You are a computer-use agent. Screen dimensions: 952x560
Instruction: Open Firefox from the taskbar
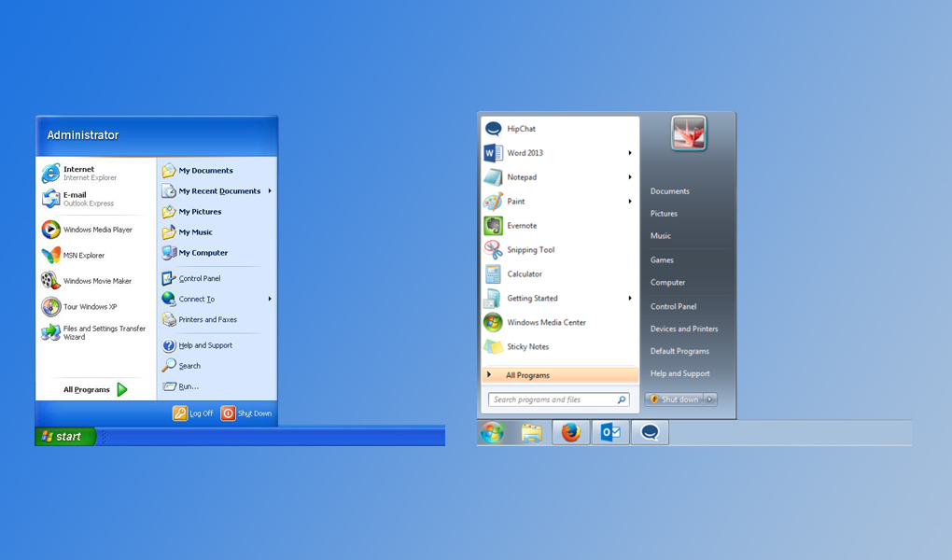tap(570, 432)
